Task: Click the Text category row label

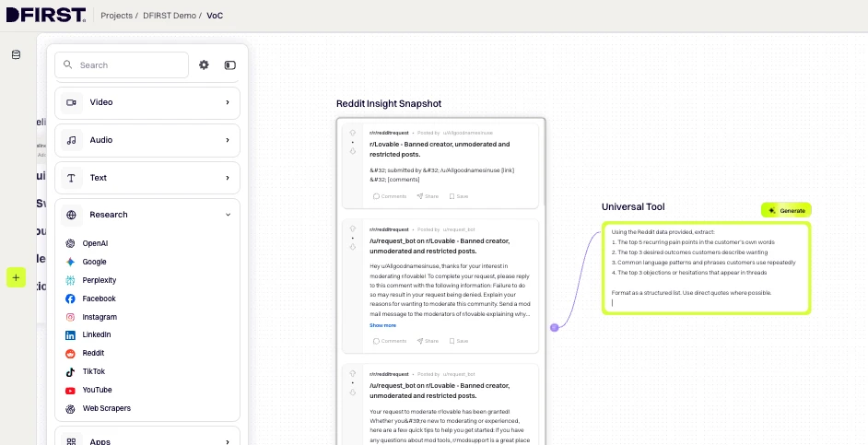Action: coord(99,178)
